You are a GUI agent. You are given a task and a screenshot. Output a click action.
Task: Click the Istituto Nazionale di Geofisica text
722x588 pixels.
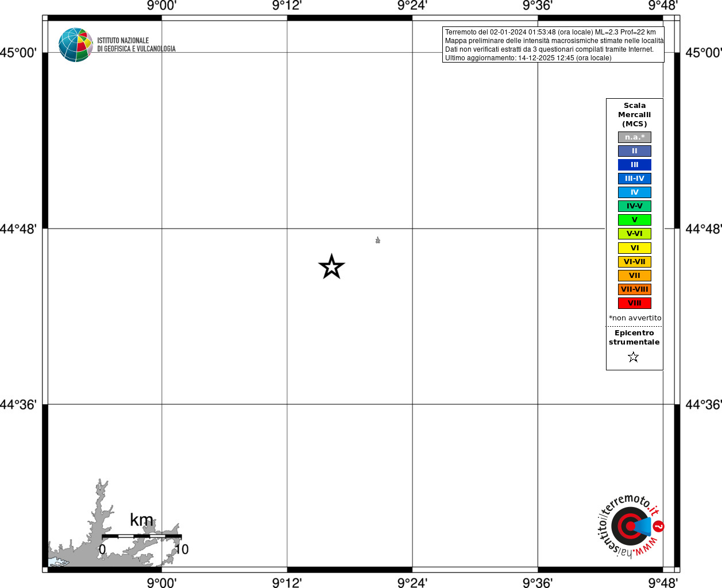click(x=136, y=45)
